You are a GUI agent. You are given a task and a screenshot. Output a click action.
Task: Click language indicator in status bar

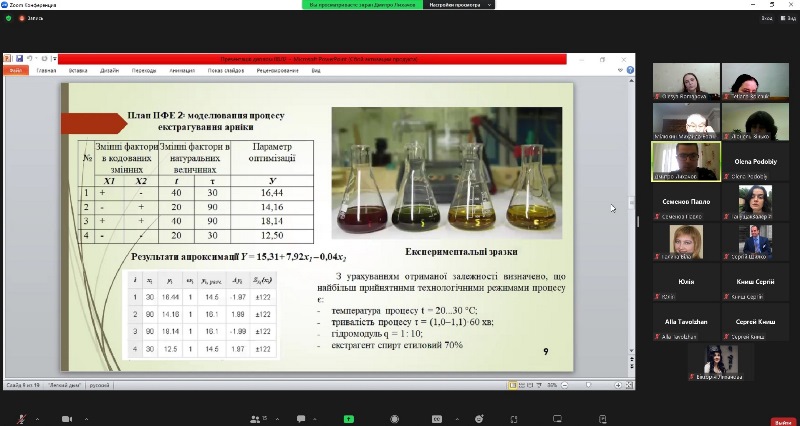tap(97, 386)
